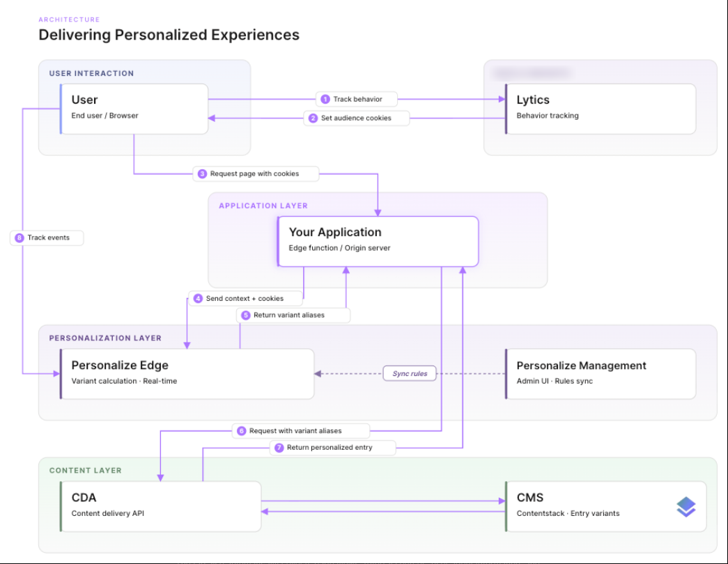Click the "Return variant aliases" label
Image resolution: width=728 pixels, height=564 pixels.
pyautogui.click(x=293, y=315)
